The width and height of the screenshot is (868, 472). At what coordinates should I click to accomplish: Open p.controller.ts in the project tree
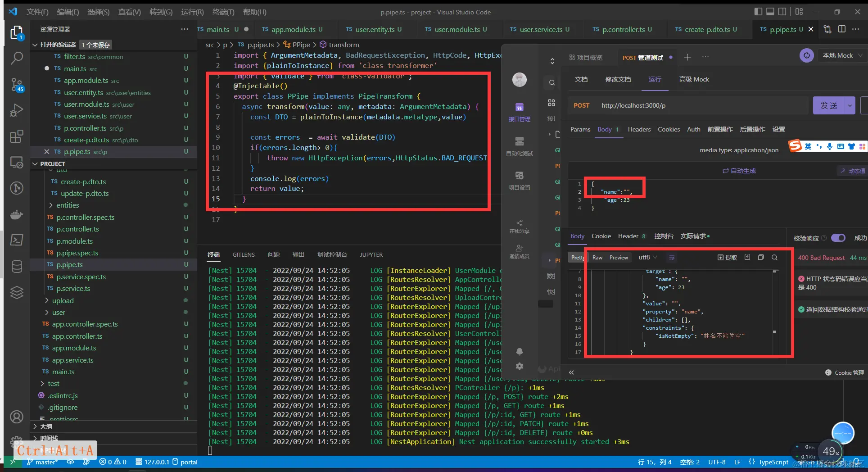pyautogui.click(x=77, y=229)
